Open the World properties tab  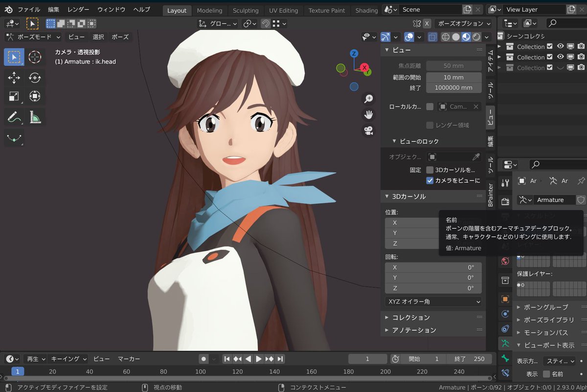tap(505, 261)
